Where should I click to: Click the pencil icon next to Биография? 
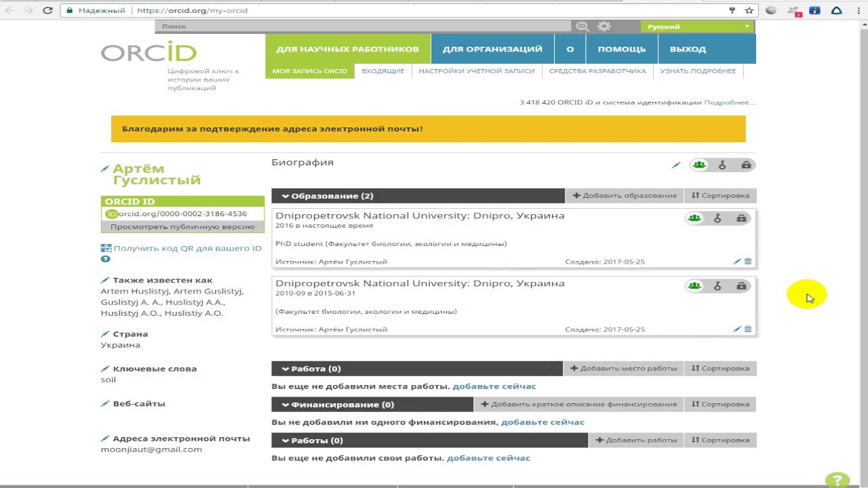[675, 165]
